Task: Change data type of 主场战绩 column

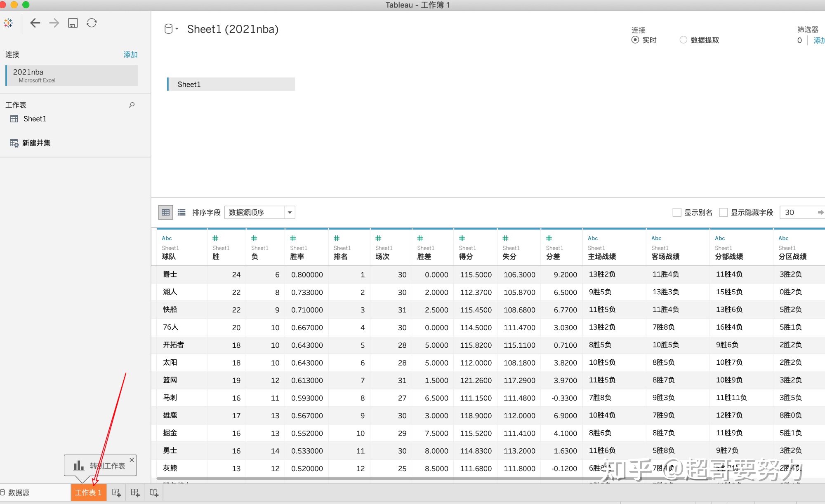Action: (x=593, y=238)
